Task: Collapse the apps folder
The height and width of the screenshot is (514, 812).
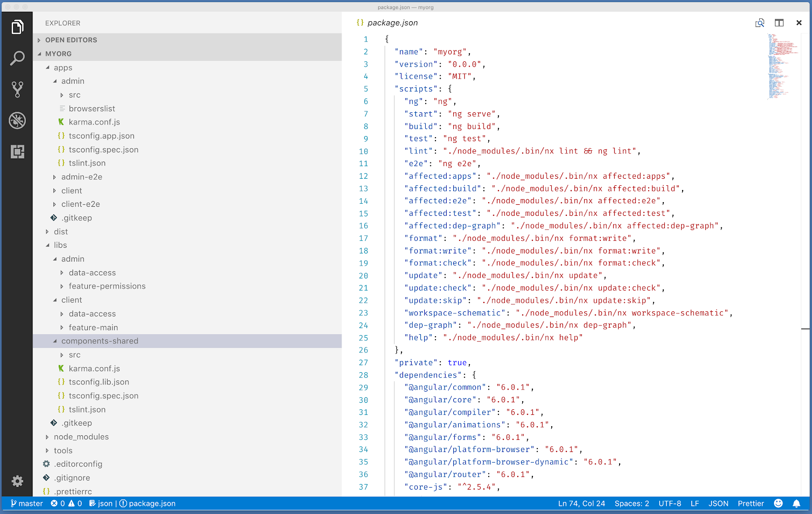Action: pos(63,67)
